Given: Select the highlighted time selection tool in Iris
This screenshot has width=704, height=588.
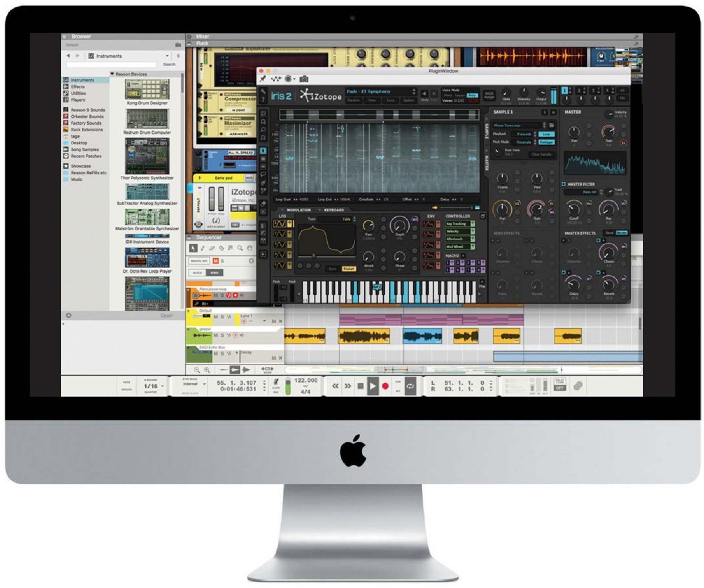Looking at the screenshot, I should pyautogui.click(x=263, y=151).
